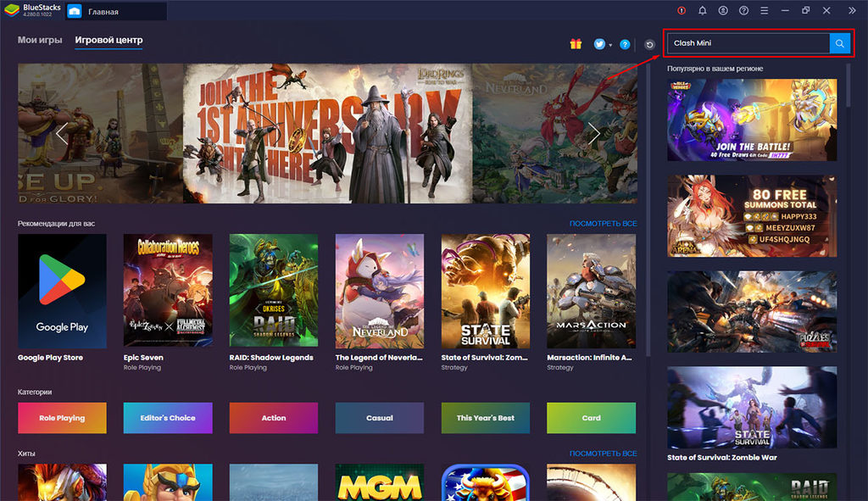Select the Editor's Choice category

[168, 418]
